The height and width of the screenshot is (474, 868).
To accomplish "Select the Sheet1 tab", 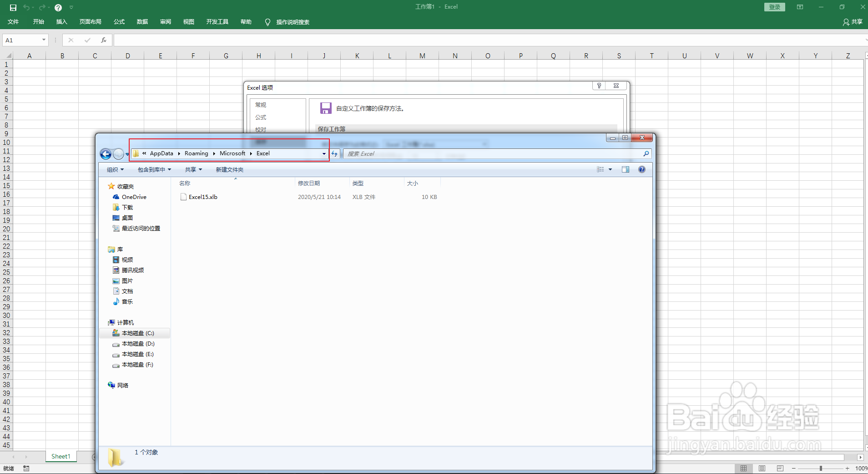I will (61, 456).
